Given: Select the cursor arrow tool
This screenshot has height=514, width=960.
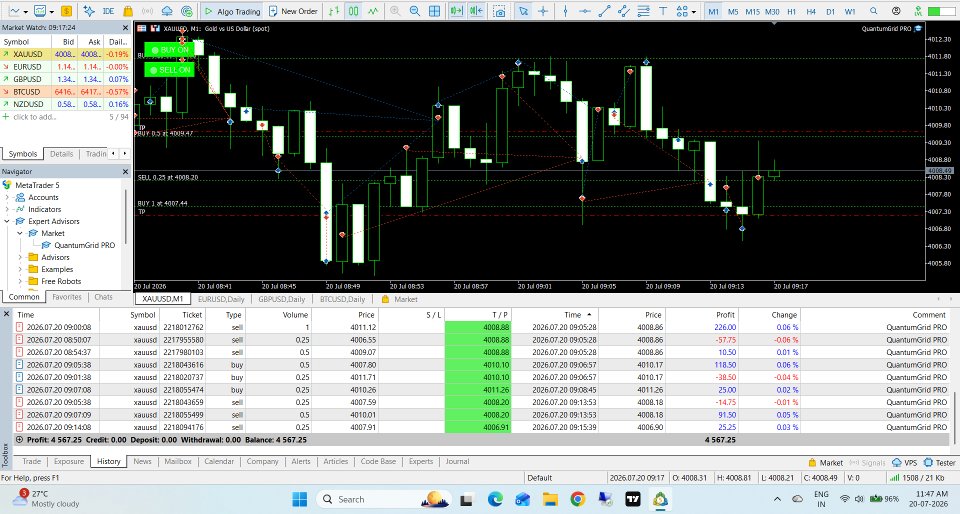Looking at the screenshot, I should (x=523, y=11).
